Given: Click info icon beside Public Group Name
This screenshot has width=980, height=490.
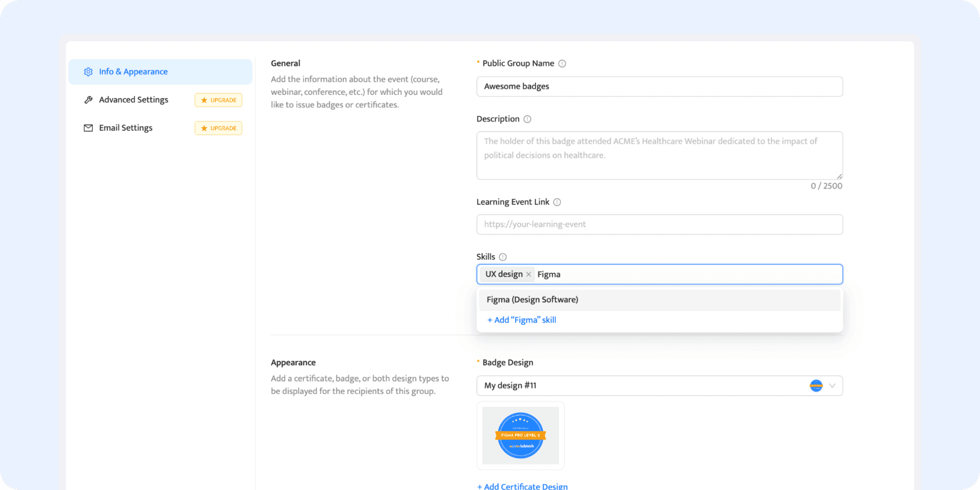Looking at the screenshot, I should pos(562,64).
